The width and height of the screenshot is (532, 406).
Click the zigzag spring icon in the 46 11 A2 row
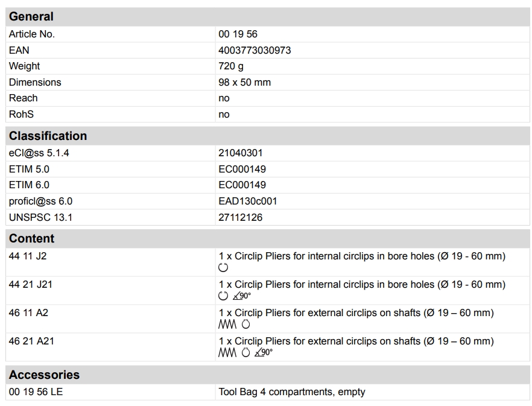[x=227, y=325]
